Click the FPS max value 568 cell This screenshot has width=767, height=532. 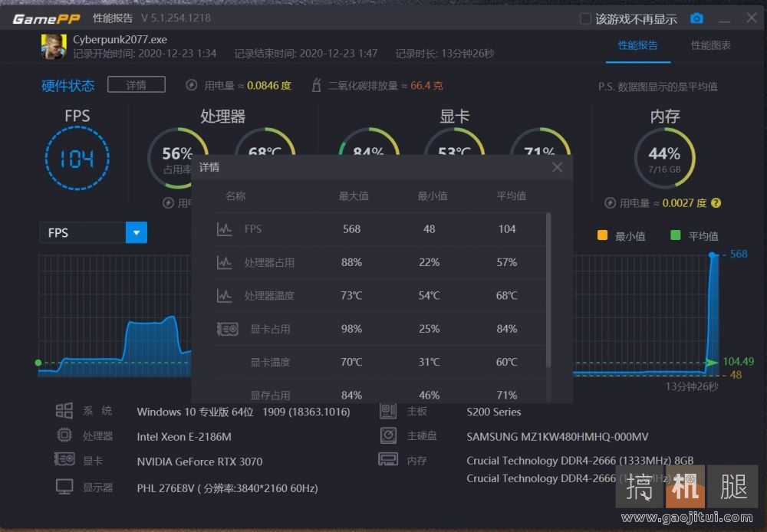tap(352, 229)
